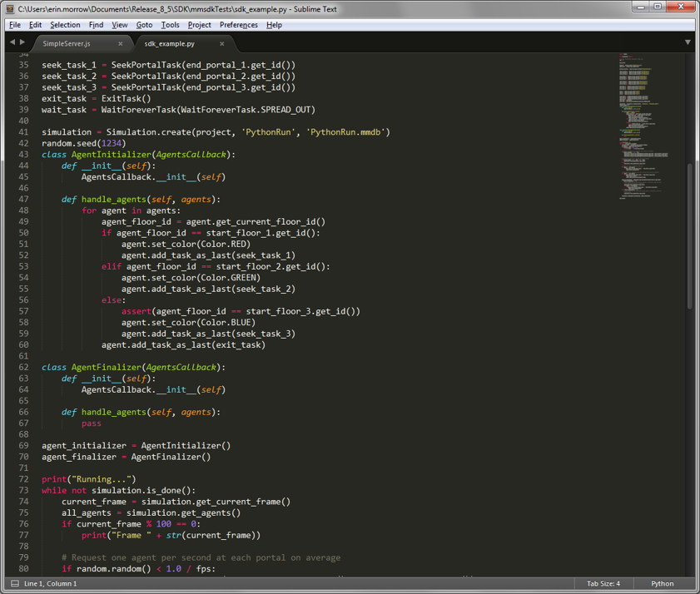Open the Preferences menu
Viewport: 700px width, 594px height.
239,25
